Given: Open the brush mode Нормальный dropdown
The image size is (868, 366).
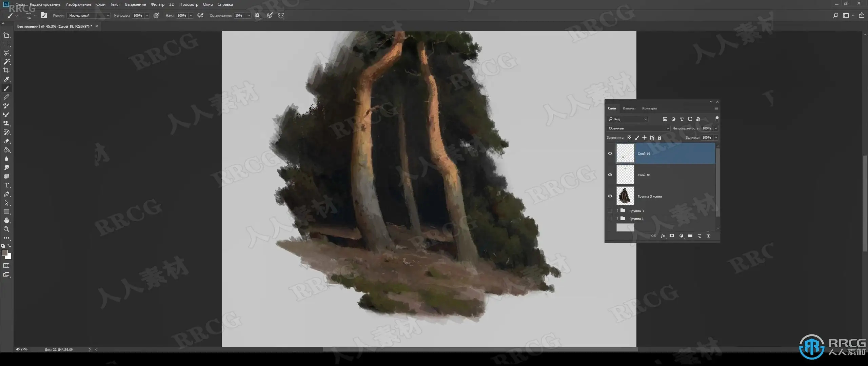Looking at the screenshot, I should point(89,15).
